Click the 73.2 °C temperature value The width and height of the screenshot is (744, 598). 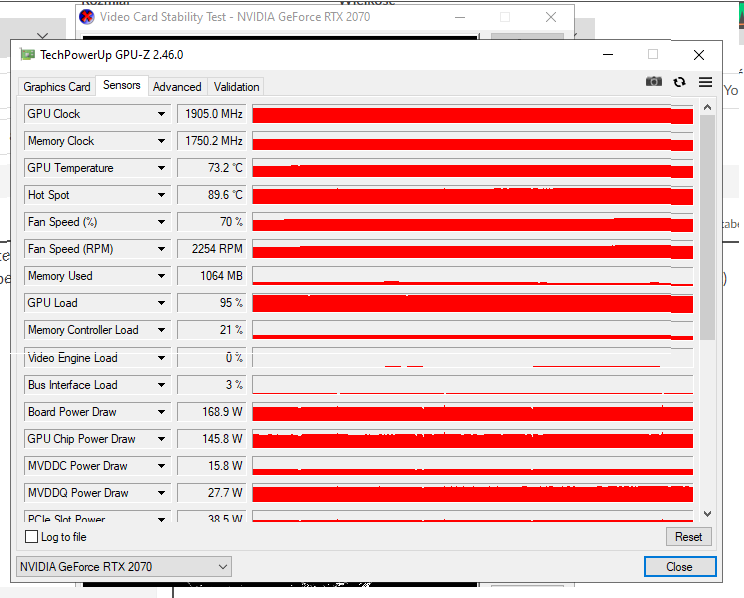(212, 168)
